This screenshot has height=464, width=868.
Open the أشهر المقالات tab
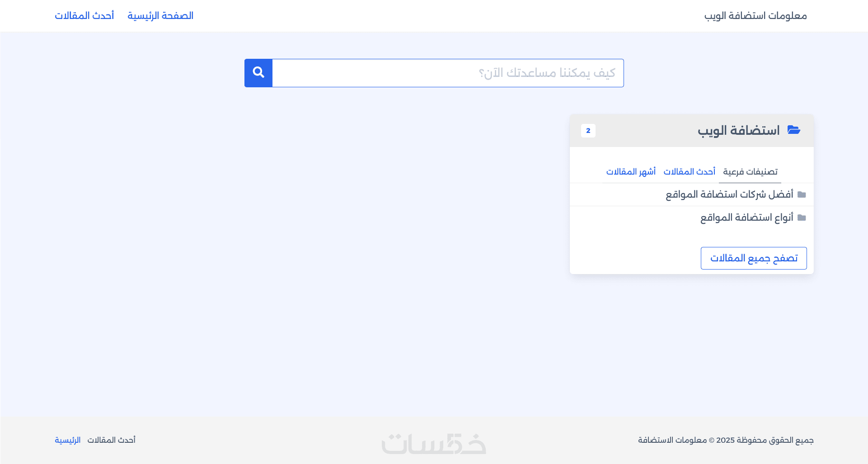pos(631,172)
